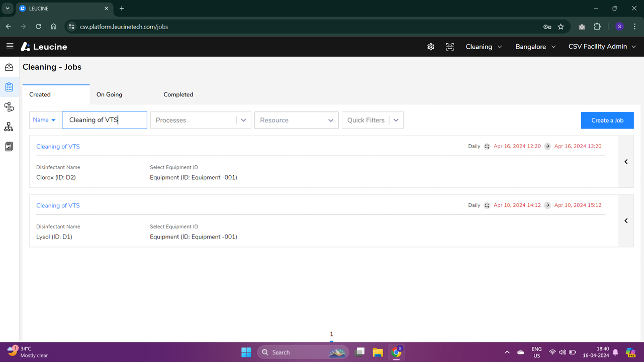Screen dimensions: 644x362
Task: Expand the Resource filter dropdown
Action: (331, 120)
